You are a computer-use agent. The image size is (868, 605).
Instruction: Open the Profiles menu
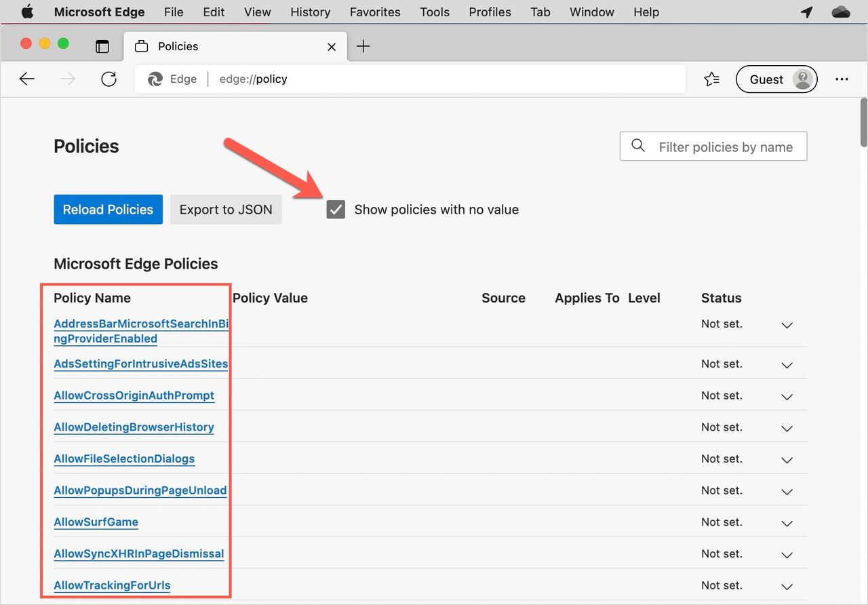(490, 12)
